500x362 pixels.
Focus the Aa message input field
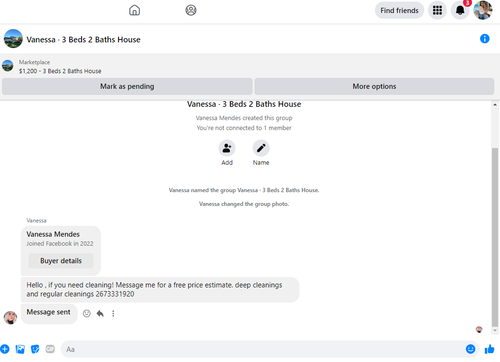263,349
